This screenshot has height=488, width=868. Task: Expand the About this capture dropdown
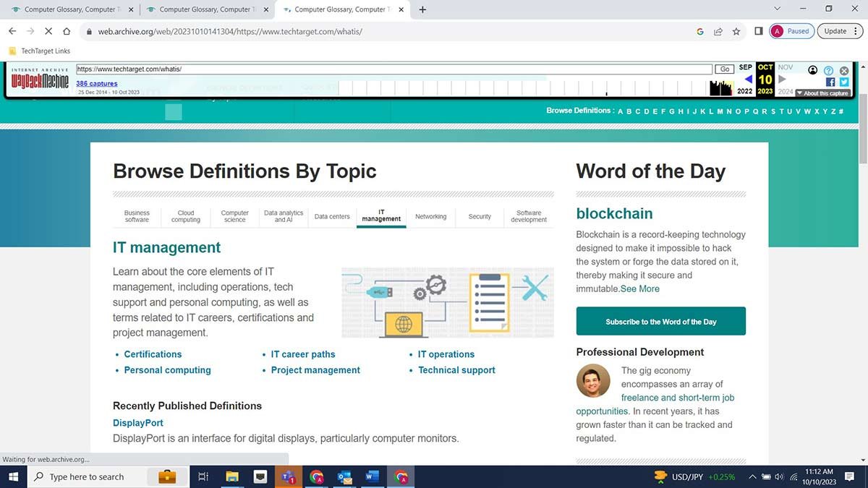pyautogui.click(x=822, y=93)
